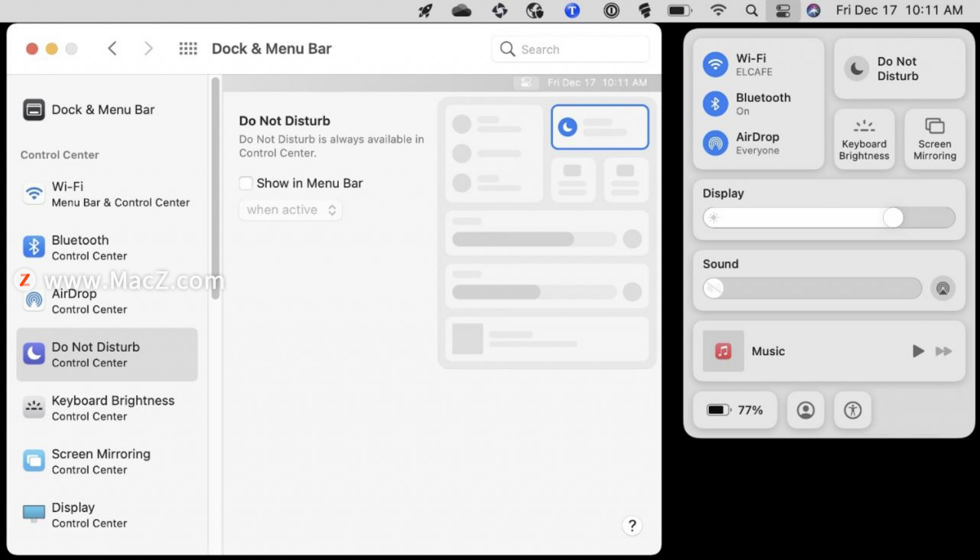Click the 1Password-style circle icon in menu bar

(611, 11)
